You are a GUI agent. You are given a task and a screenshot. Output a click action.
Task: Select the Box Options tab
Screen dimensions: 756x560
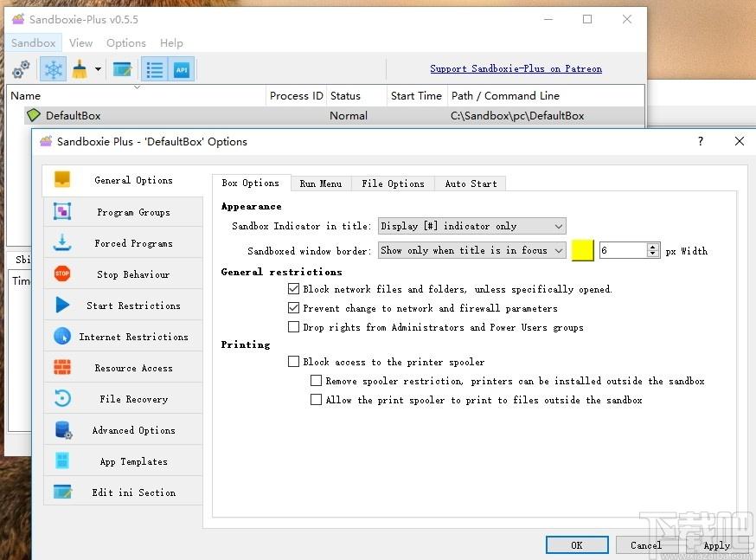pos(251,183)
